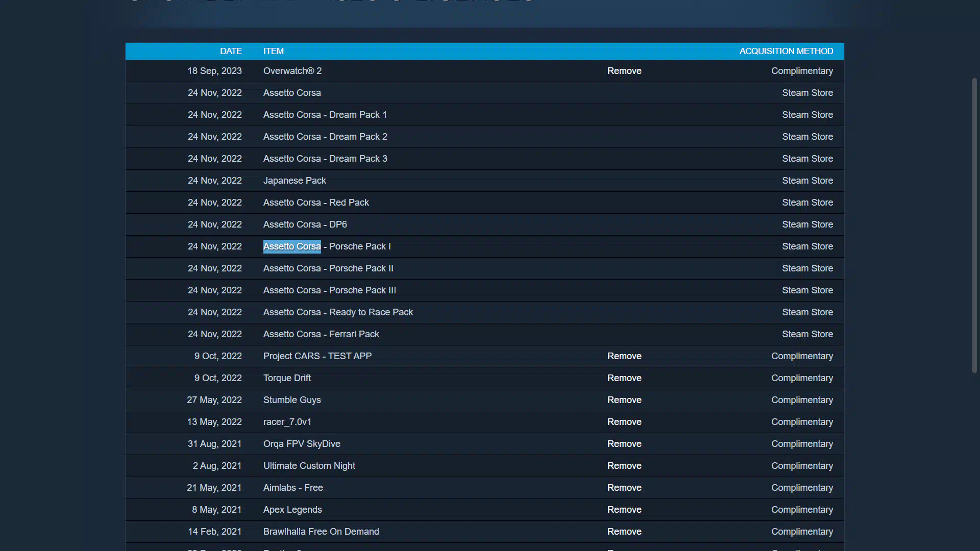Click Assetto Corsa - Porsche Pack II
Screen dimensions: 980x551
point(328,268)
